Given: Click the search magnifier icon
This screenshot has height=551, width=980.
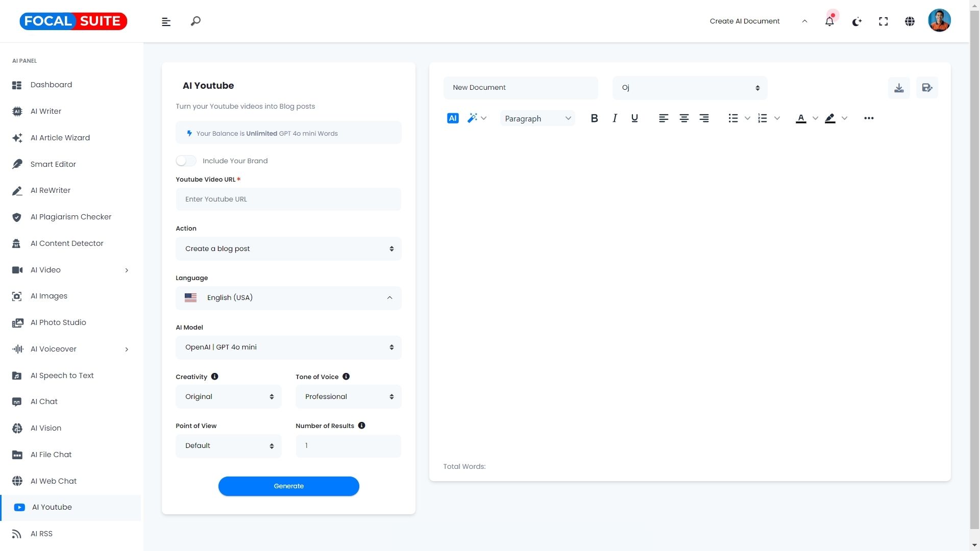Looking at the screenshot, I should pyautogui.click(x=195, y=21).
